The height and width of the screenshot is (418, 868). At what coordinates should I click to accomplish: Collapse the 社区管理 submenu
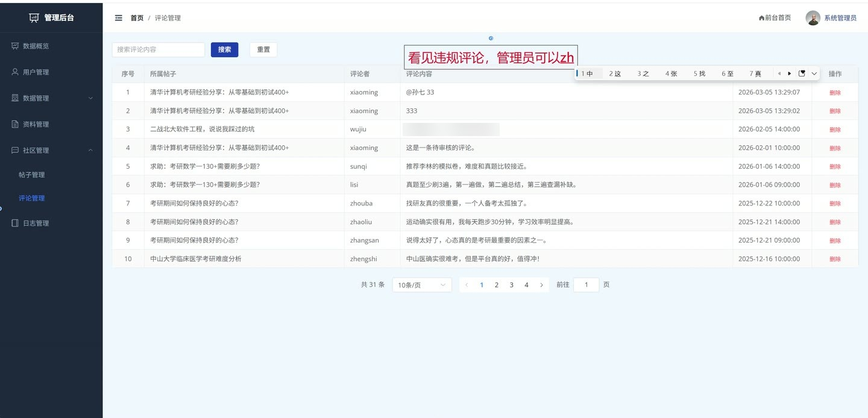91,150
